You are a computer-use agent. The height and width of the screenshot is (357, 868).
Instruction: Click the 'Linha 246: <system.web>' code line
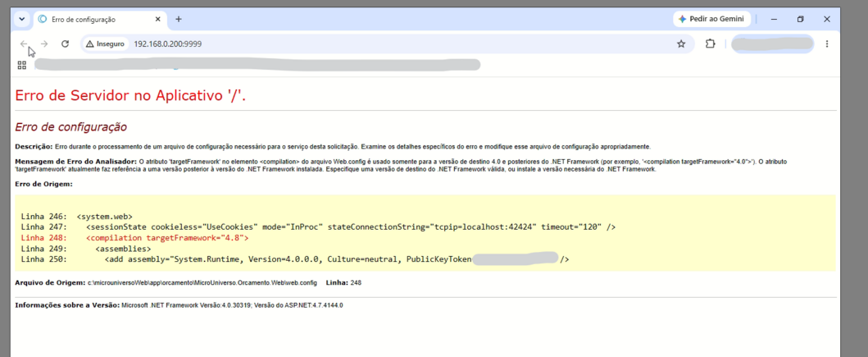point(76,217)
